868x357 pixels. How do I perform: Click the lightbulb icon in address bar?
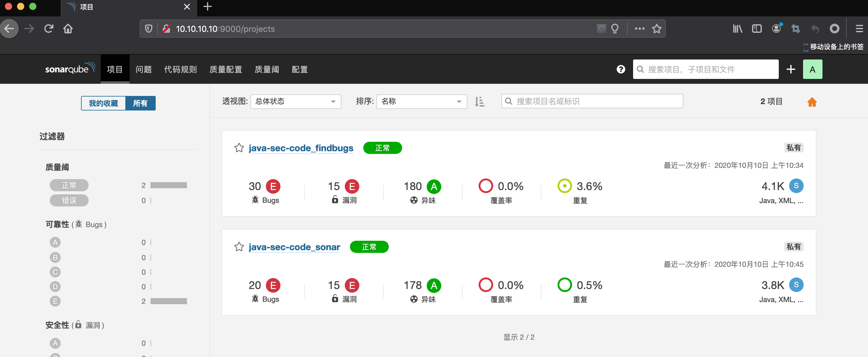tap(615, 29)
